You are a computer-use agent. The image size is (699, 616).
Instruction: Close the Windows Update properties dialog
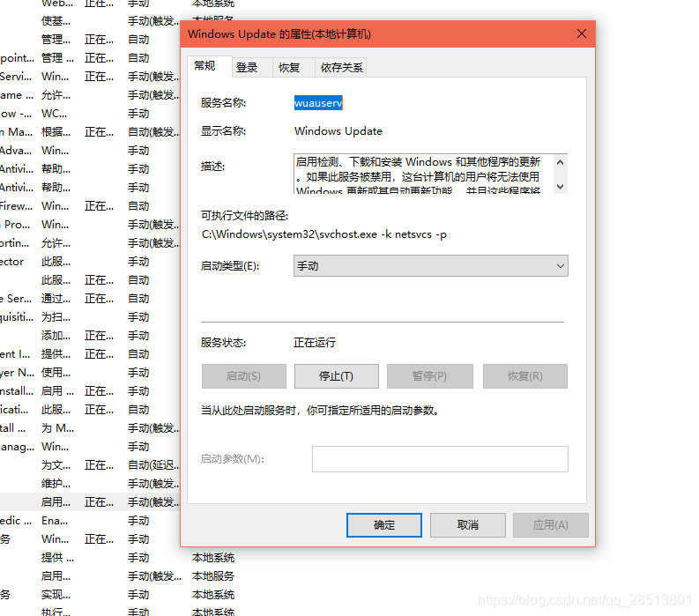(x=581, y=33)
